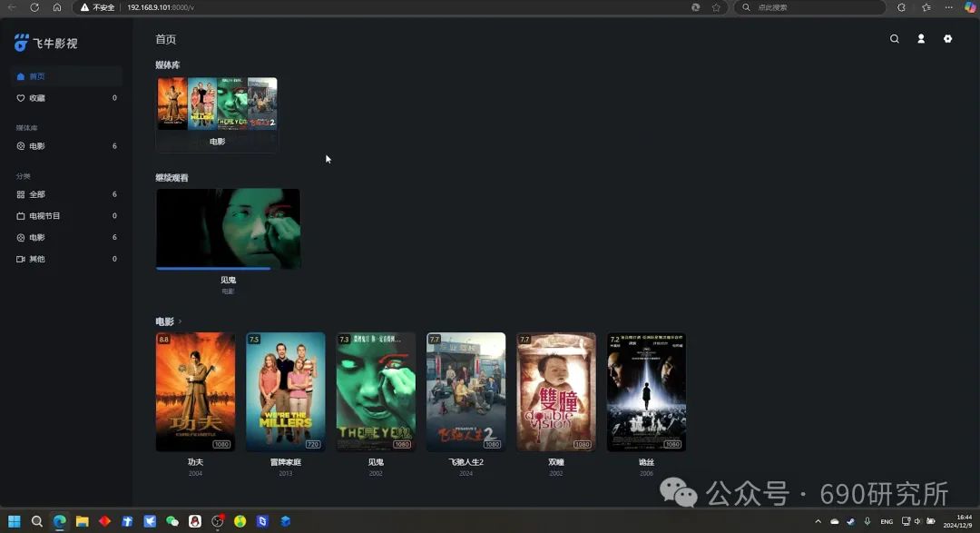Click the 飞驰人生2 title text
This screenshot has width=980, height=533.
465,462
